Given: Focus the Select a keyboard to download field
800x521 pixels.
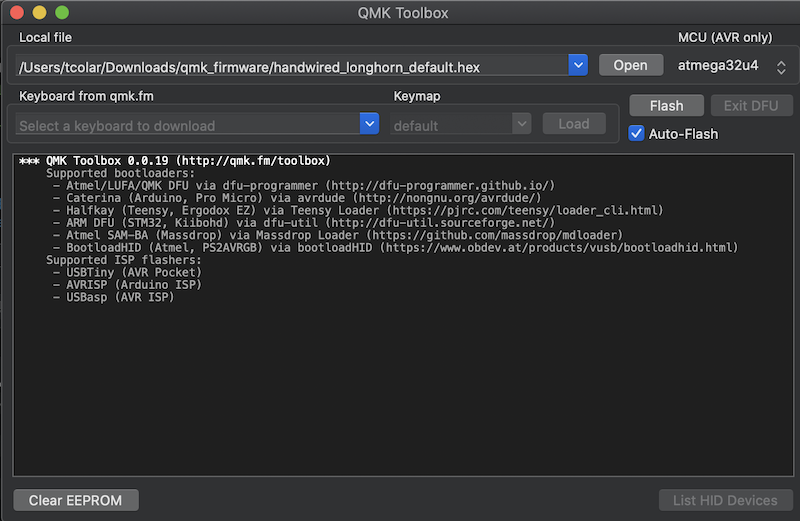Looking at the screenshot, I should [x=188, y=124].
